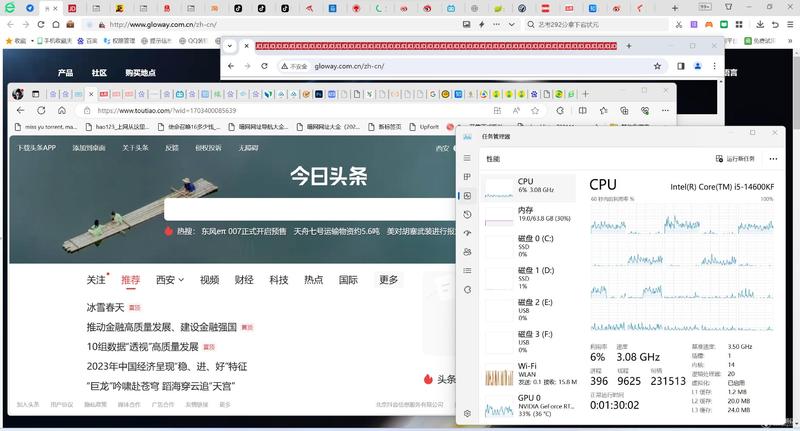Image resolution: width=800 pixels, height=431 pixels.
Task: Open App history icon in Task Manager sidebar
Action: point(467,214)
